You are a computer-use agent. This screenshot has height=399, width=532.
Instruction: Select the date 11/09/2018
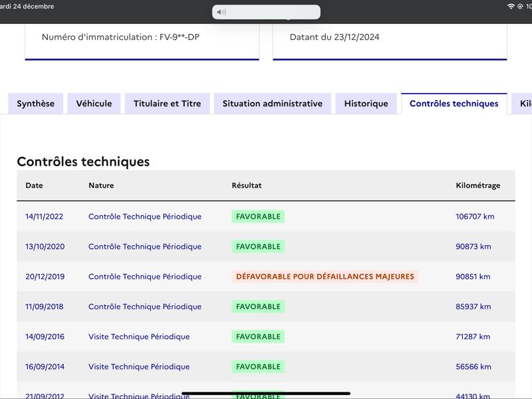coord(44,307)
